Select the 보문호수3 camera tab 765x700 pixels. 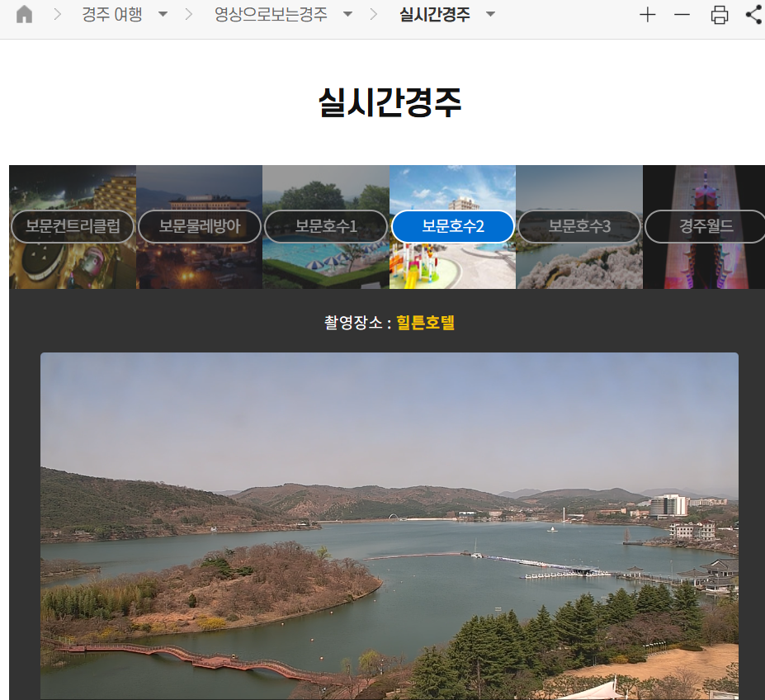pyautogui.click(x=579, y=226)
